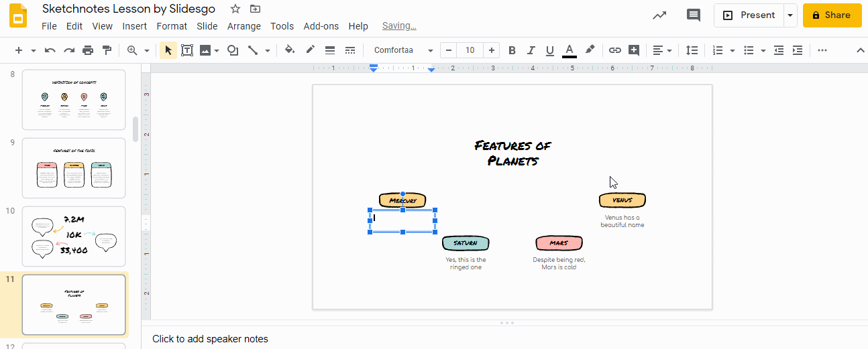The image size is (868, 349).
Task: Open the Highlight color picker
Action: point(590,50)
